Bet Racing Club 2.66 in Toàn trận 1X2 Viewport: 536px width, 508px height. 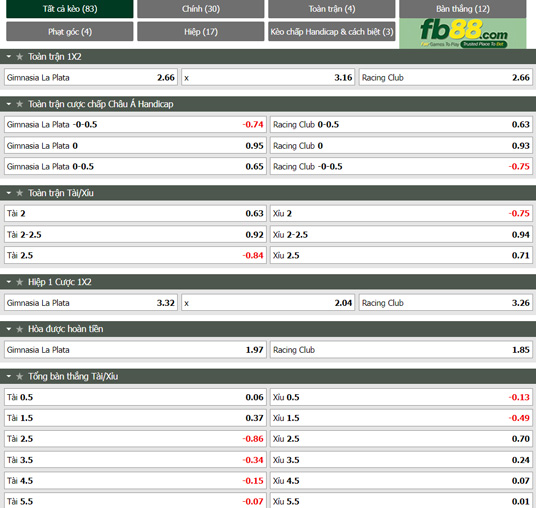(446, 78)
